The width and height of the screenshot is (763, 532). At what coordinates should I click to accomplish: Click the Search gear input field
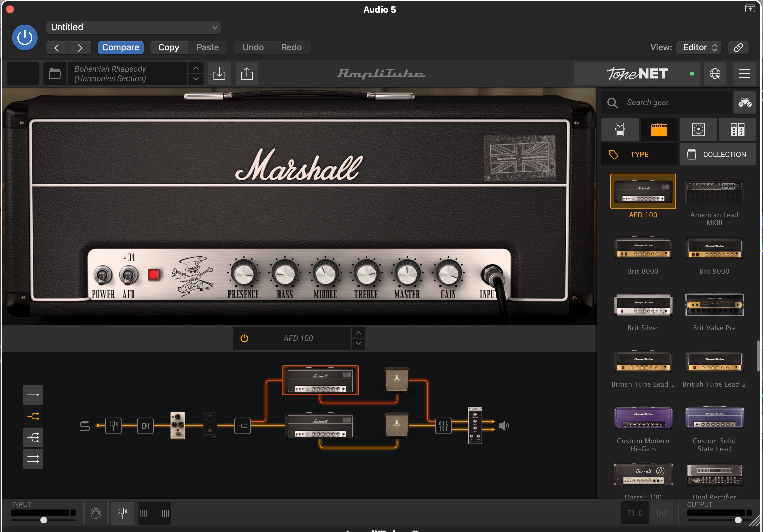coord(666,102)
